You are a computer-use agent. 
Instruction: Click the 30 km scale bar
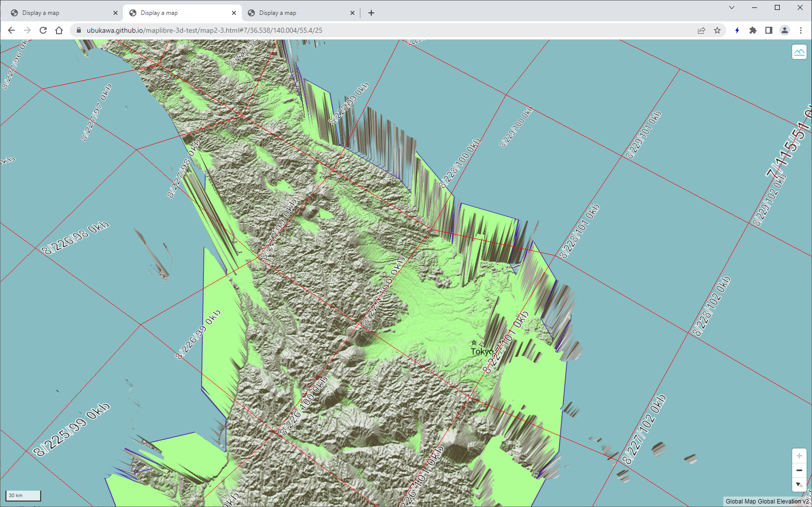click(23, 496)
